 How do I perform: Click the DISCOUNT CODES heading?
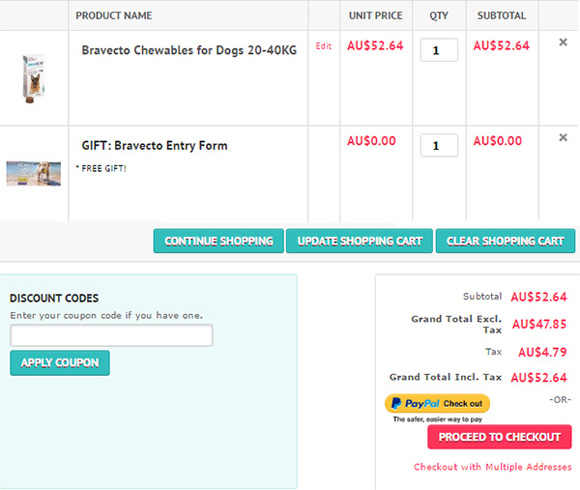pyautogui.click(x=54, y=298)
